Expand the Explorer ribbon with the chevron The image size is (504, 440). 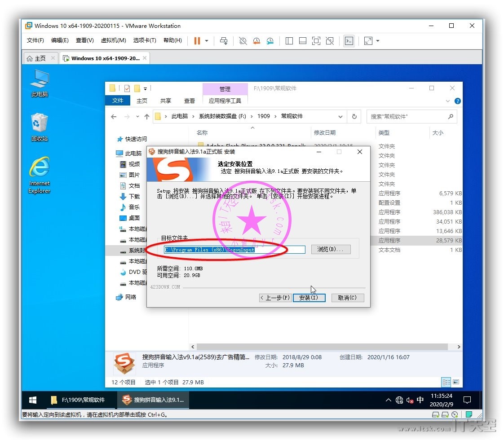coord(448,101)
